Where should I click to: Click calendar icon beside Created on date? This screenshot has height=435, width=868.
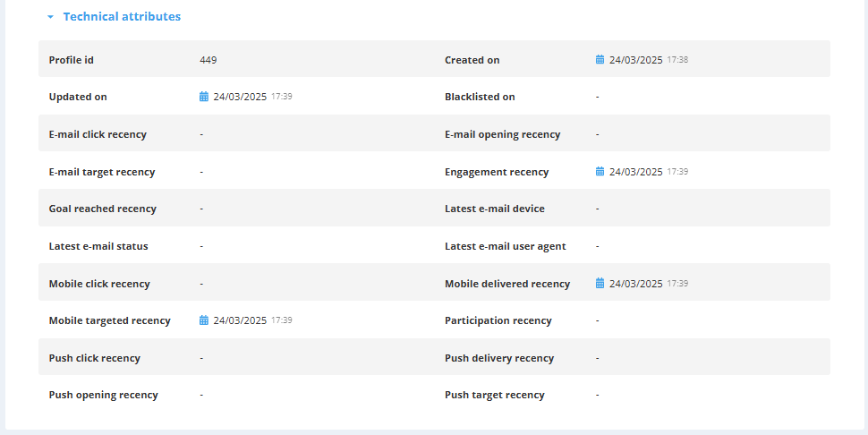600,60
